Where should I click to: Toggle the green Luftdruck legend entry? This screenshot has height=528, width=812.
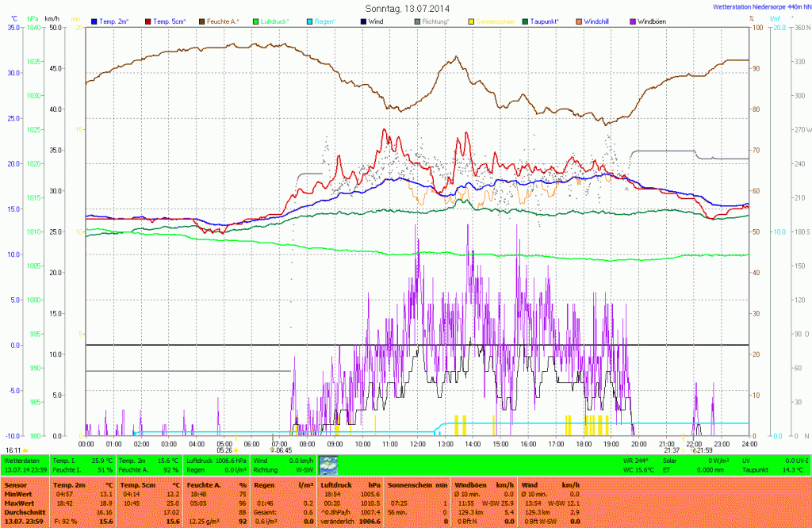[274, 21]
